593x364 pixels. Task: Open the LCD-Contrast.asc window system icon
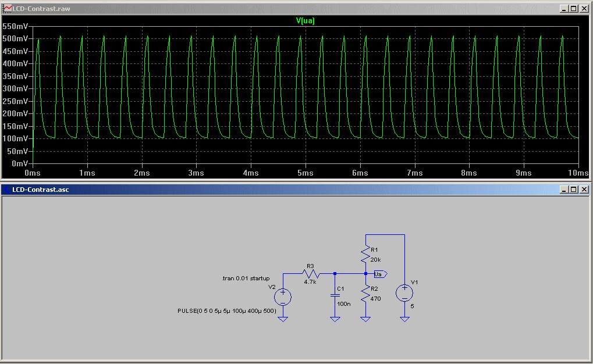(6, 190)
